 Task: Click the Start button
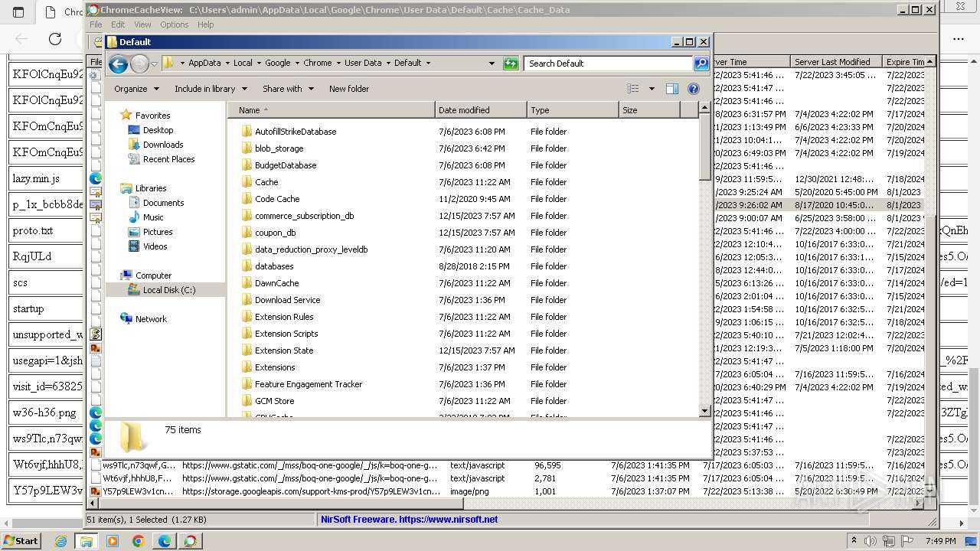click(21, 540)
